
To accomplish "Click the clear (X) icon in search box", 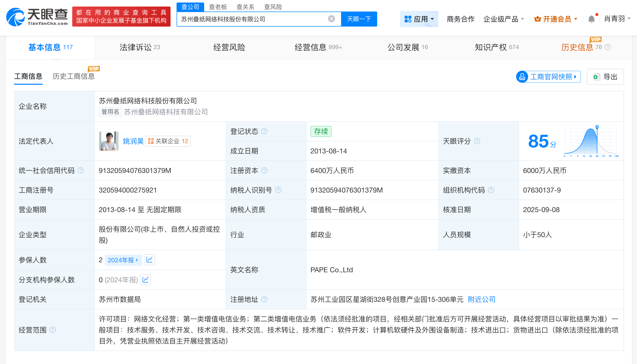I will pyautogui.click(x=332, y=19).
